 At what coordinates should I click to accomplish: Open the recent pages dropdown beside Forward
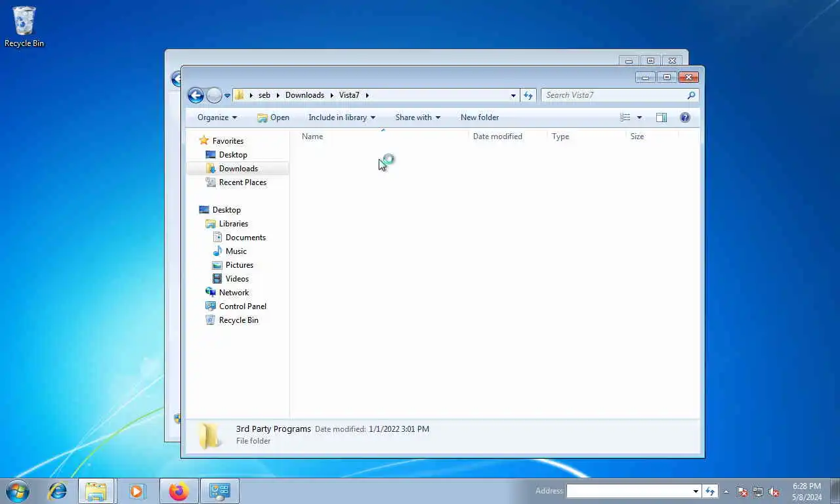227,96
